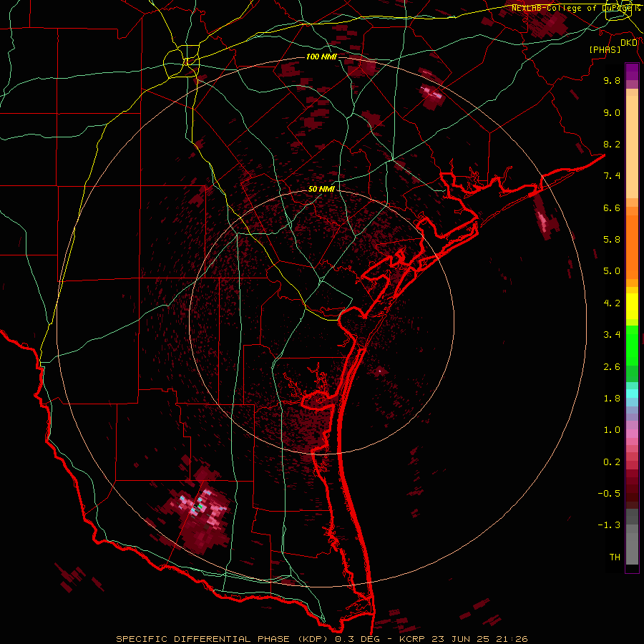The height and width of the screenshot is (644, 644).
Task: Click the 50 NMI range ring label
Action: 321,189
